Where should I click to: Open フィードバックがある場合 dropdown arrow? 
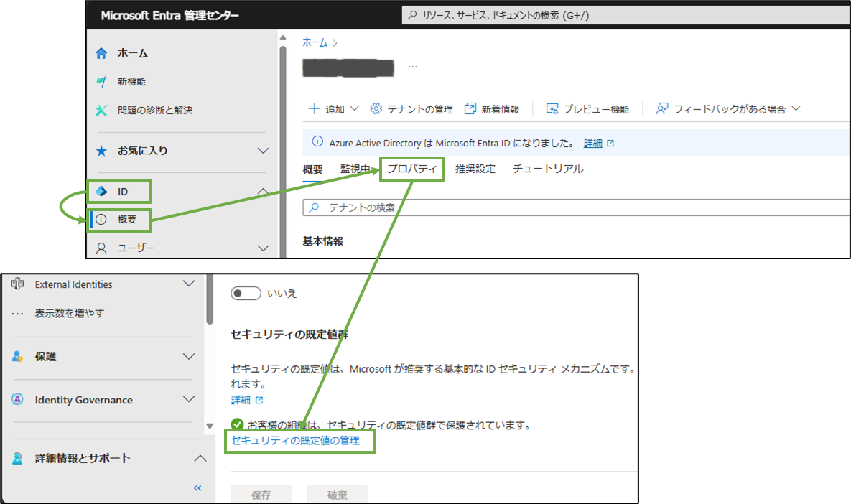(x=796, y=108)
